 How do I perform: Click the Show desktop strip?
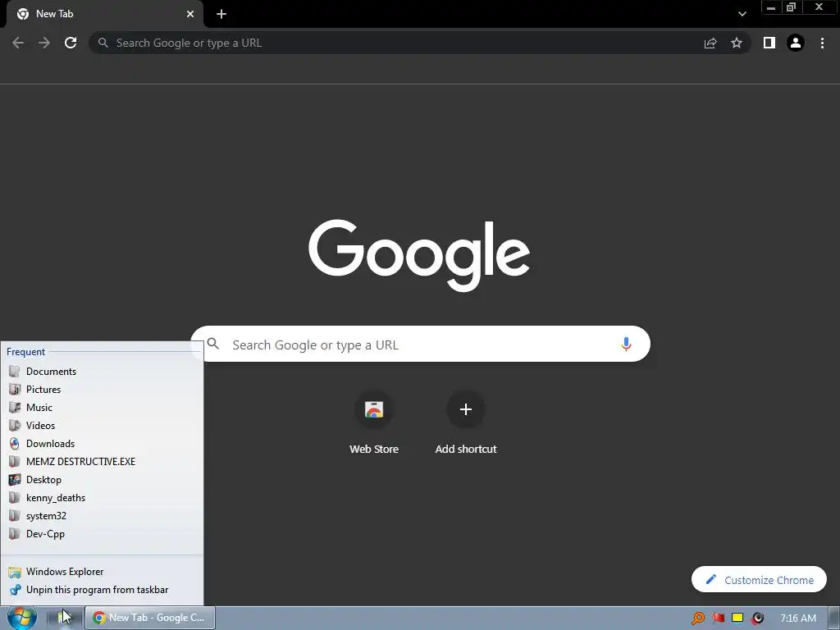click(834, 619)
